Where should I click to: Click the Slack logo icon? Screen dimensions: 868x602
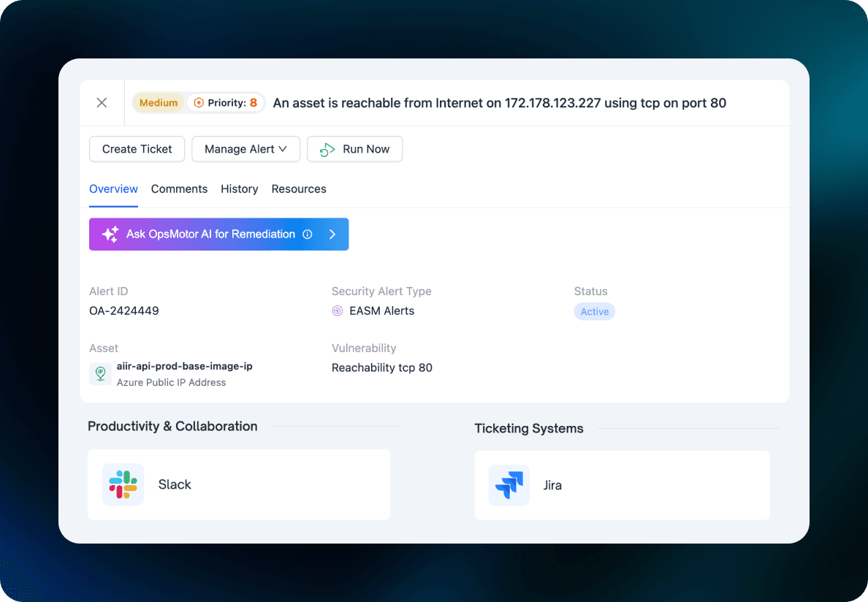click(x=123, y=484)
